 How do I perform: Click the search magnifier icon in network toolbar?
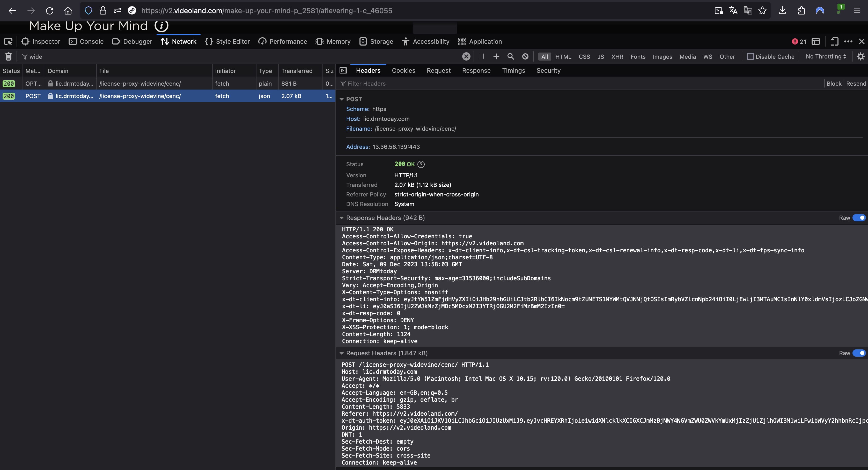[511, 57]
